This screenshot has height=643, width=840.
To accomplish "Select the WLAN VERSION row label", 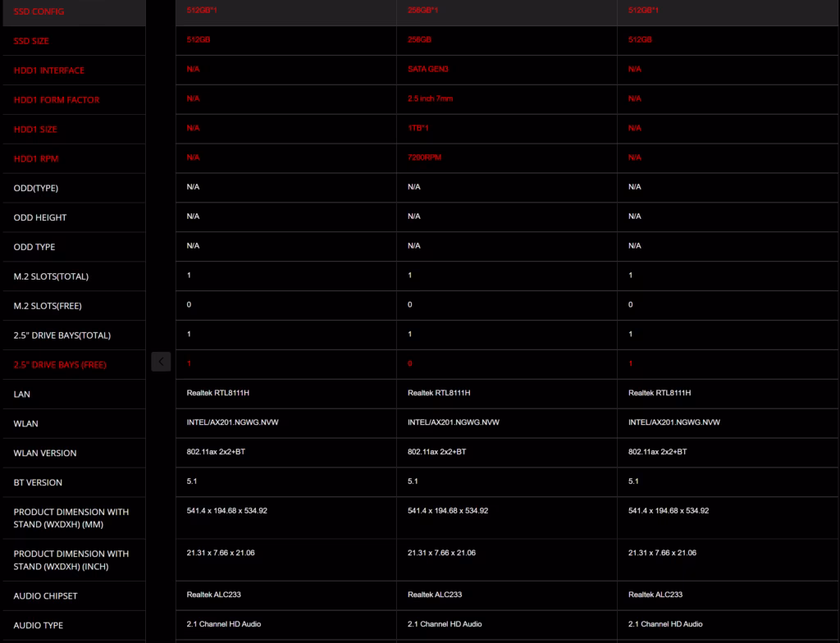I will 45,453.
